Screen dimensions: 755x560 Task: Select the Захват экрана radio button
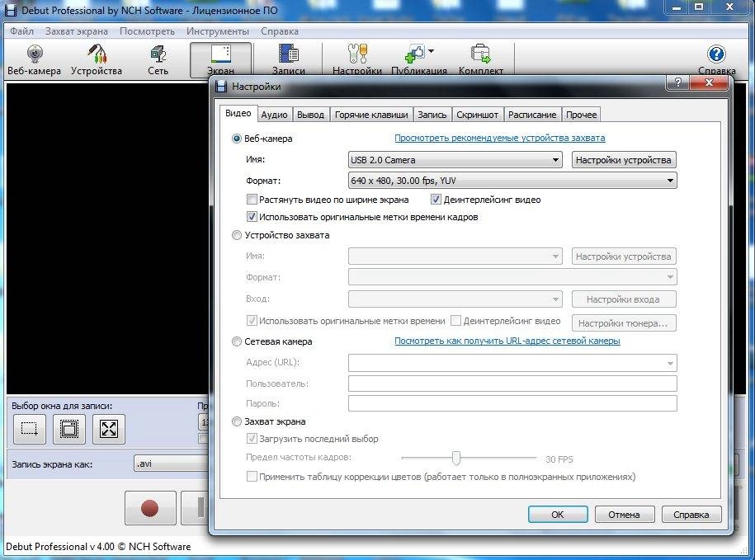(x=237, y=421)
